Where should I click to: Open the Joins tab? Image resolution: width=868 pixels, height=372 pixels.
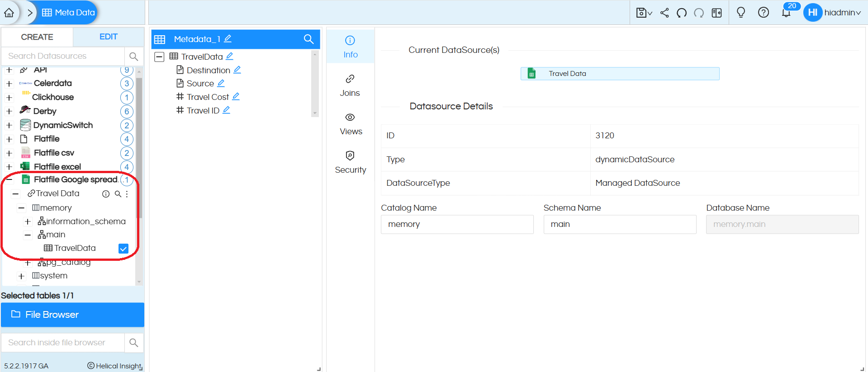point(350,85)
